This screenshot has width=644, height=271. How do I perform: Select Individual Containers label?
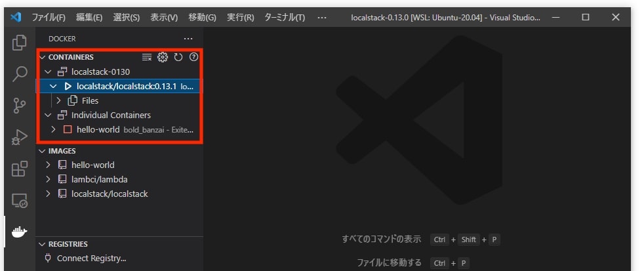[111, 115]
